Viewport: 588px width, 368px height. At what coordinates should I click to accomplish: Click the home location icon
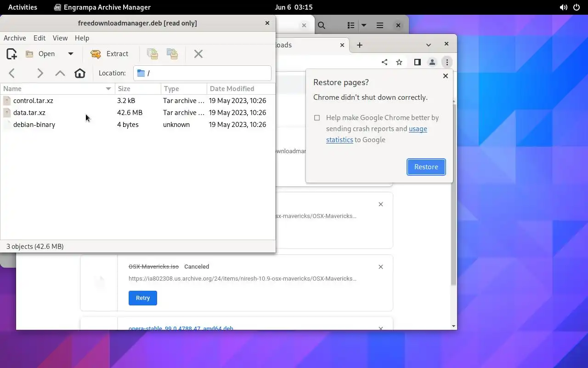click(x=80, y=73)
